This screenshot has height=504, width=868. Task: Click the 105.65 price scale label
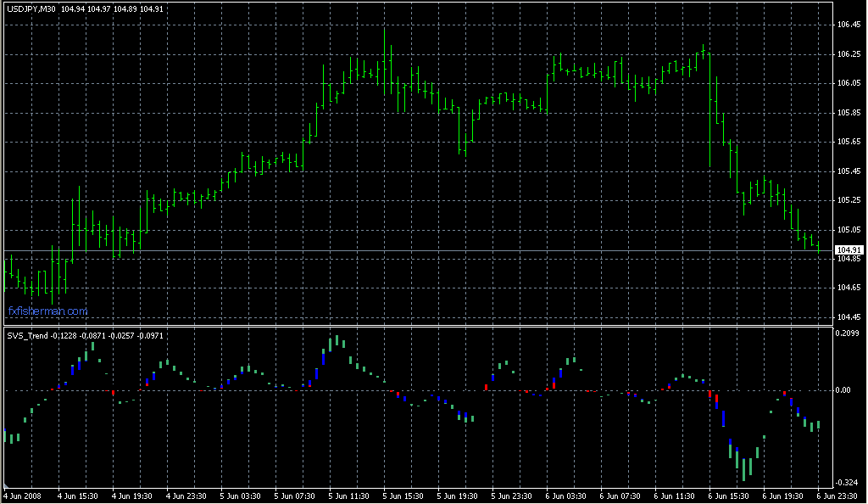point(849,142)
